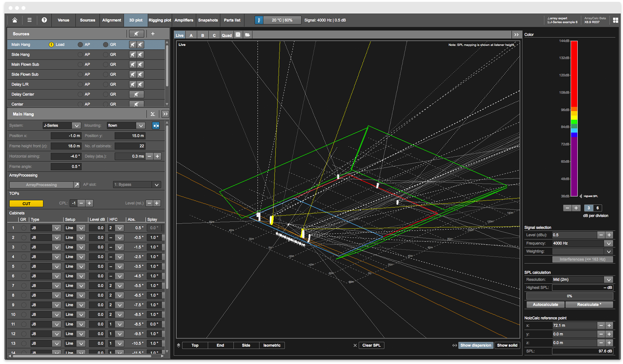Switch to Isometric view
The height and width of the screenshot is (364, 623).
tap(272, 346)
